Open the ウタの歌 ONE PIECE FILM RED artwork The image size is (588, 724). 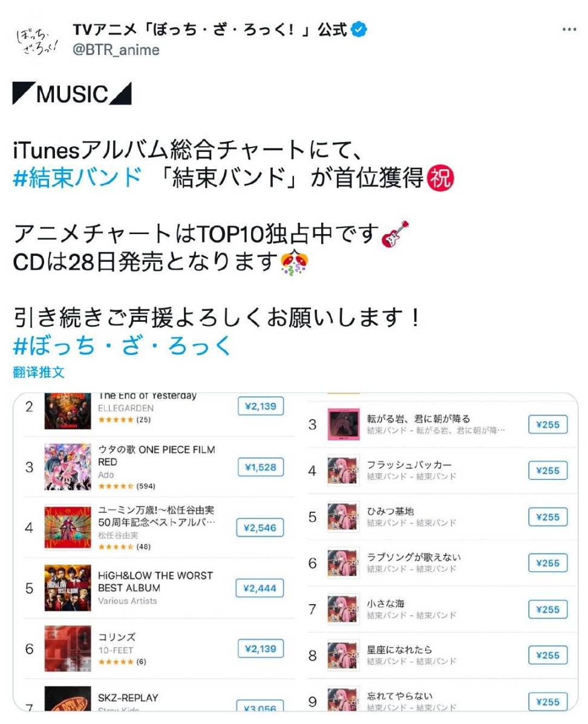pyautogui.click(x=68, y=467)
